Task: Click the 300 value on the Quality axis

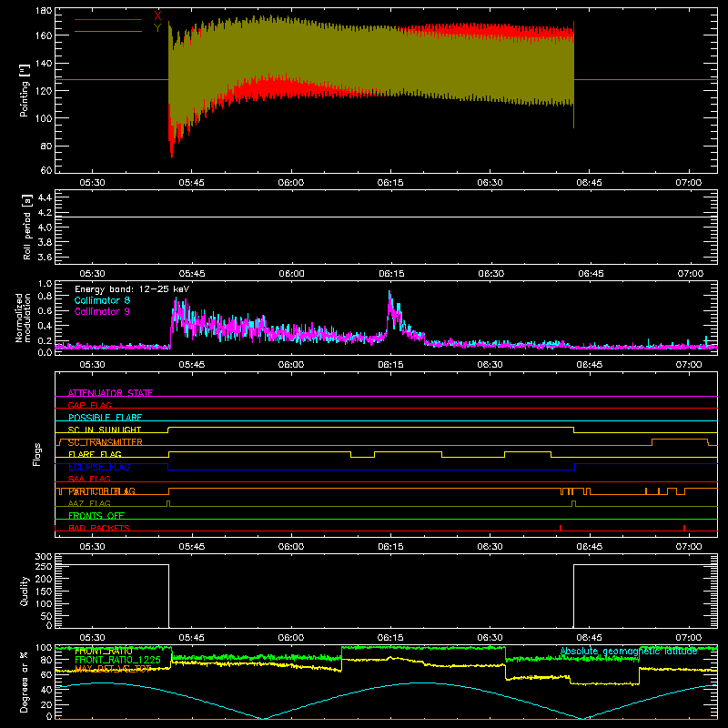Action: point(44,557)
